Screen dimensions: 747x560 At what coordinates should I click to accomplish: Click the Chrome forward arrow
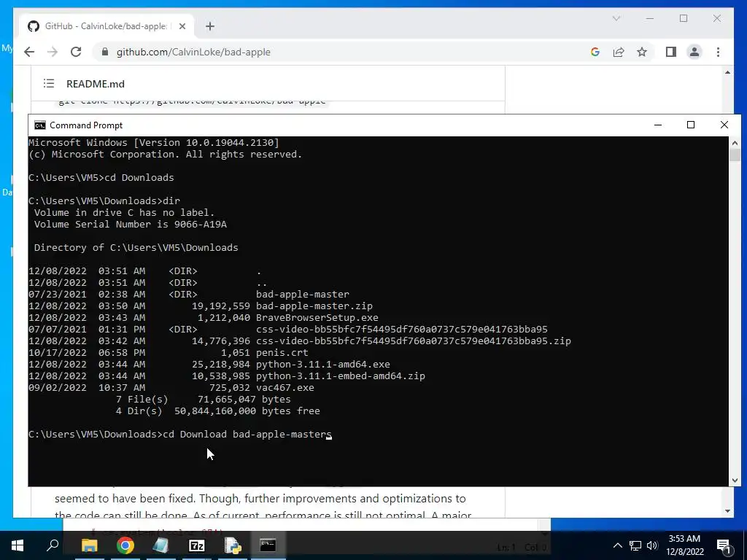(53, 52)
